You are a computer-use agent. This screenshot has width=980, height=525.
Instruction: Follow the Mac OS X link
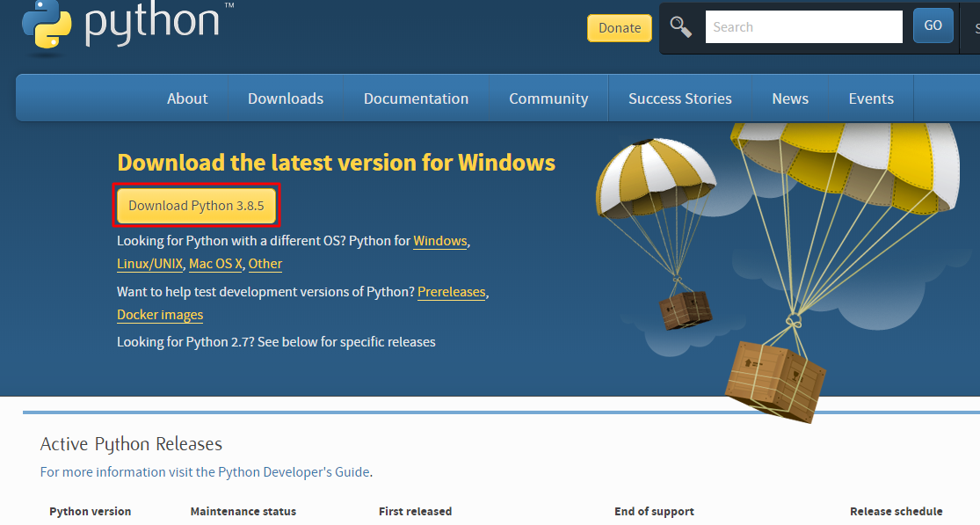tap(215, 264)
